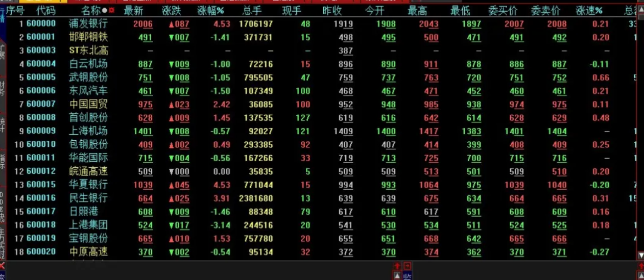Select stock ST东北高

[88, 50]
